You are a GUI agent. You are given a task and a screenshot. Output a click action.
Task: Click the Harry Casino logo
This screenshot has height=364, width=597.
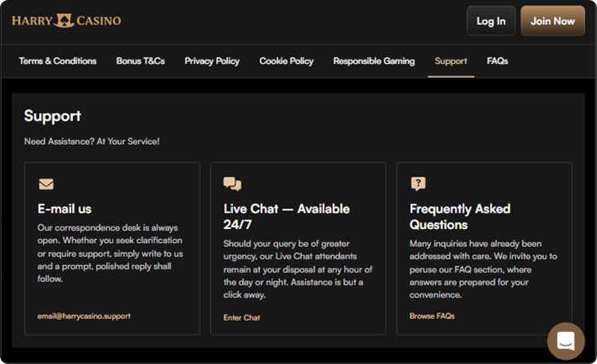[x=66, y=20]
